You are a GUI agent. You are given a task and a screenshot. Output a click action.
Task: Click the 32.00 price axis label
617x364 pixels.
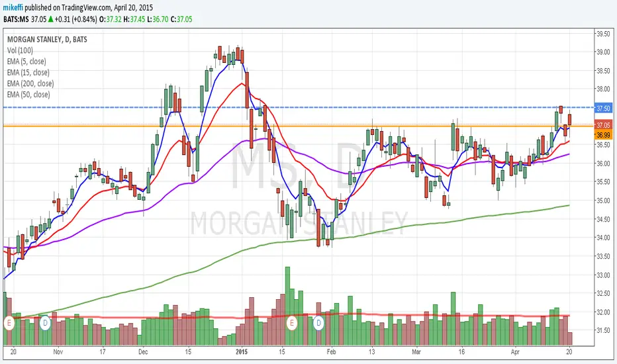click(x=603, y=312)
